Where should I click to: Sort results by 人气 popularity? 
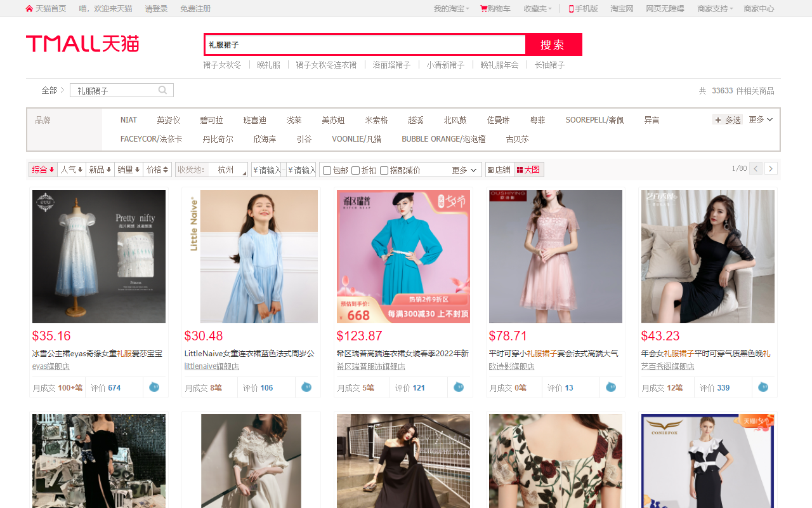coord(72,170)
